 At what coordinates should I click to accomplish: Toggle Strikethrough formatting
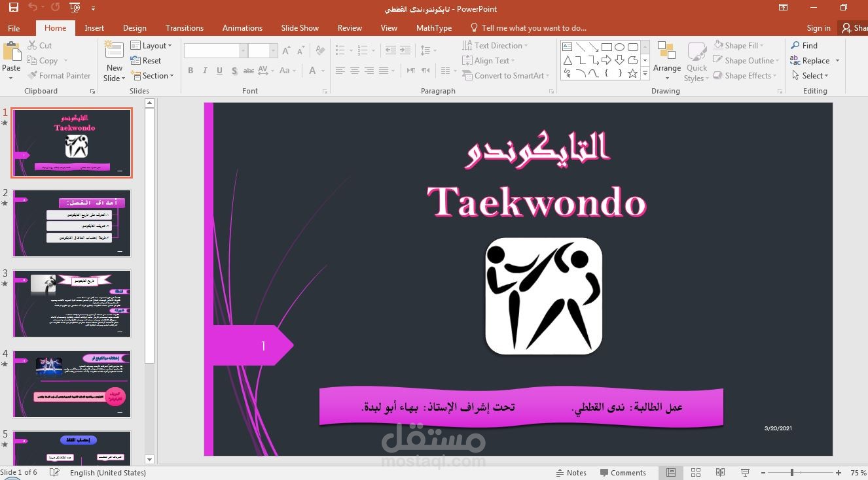coord(249,71)
